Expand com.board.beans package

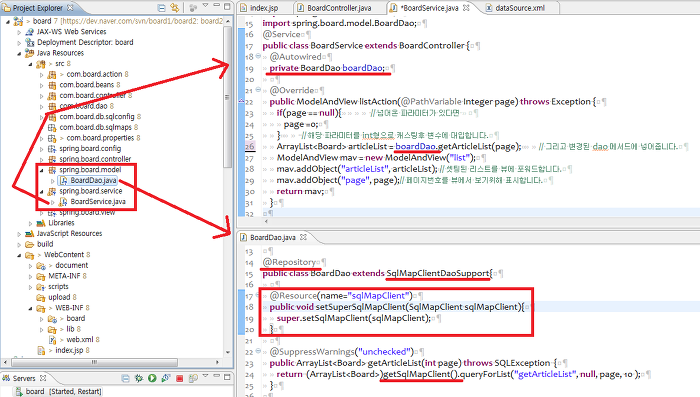click(42, 85)
